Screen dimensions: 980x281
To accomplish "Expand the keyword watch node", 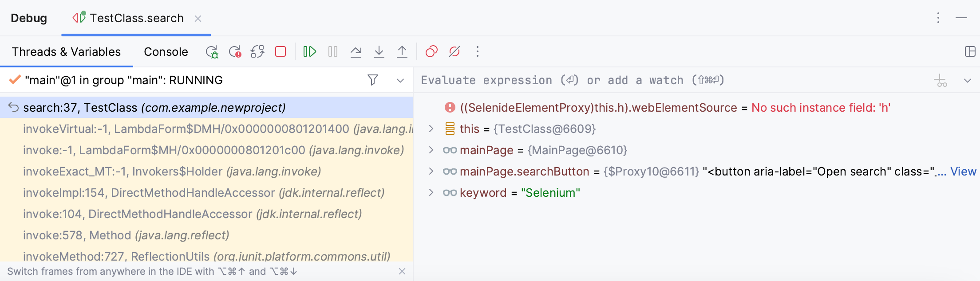I will coord(431,193).
